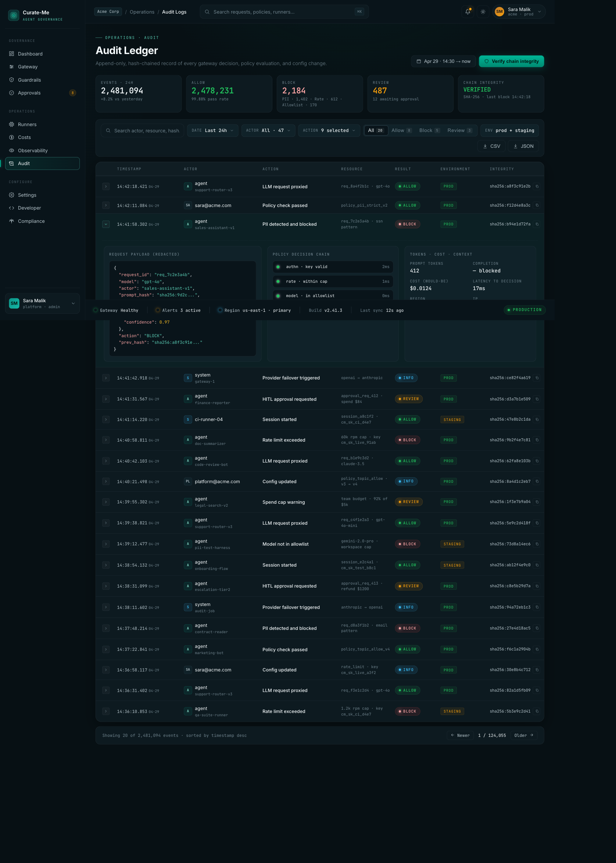Open Compliance section in sidebar
This screenshot has width=616, height=863.
(x=31, y=221)
